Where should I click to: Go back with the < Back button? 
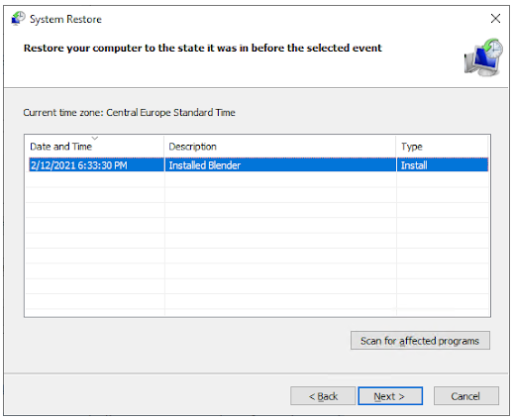click(323, 395)
